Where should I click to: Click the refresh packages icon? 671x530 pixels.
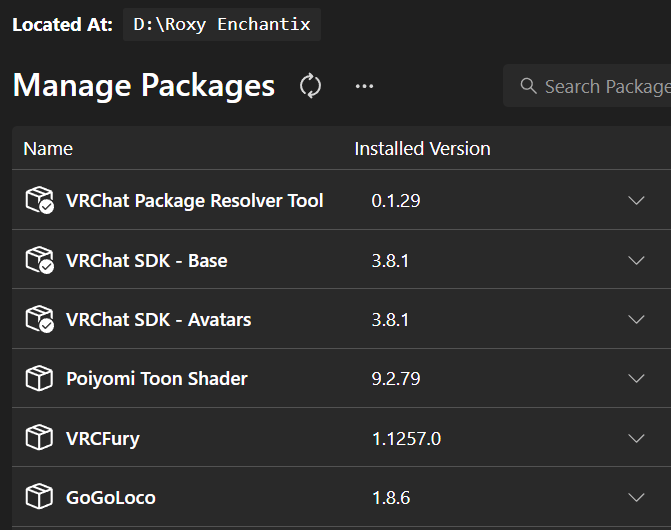(311, 86)
